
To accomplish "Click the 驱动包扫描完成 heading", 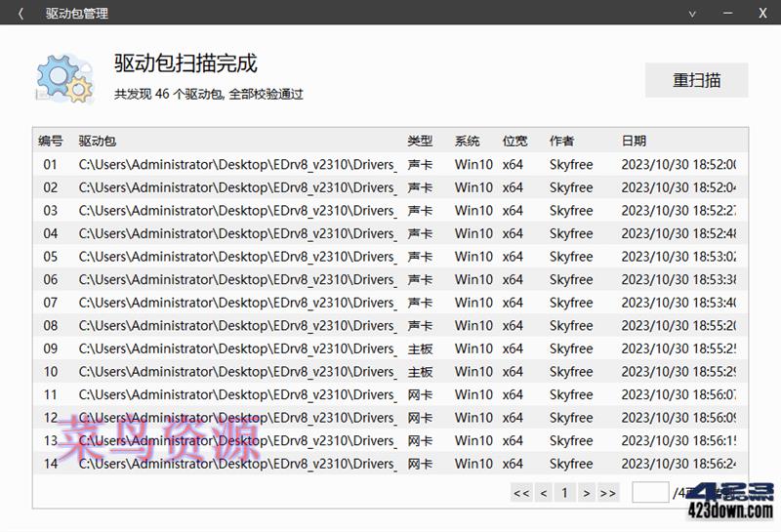I will pyautogui.click(x=185, y=63).
